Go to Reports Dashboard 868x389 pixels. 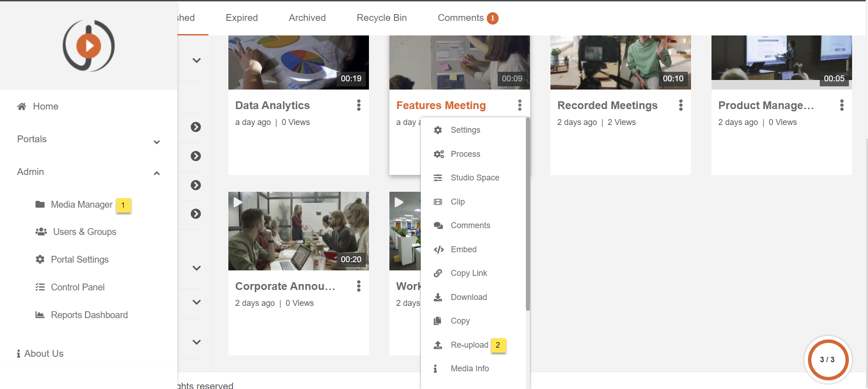[89, 315]
